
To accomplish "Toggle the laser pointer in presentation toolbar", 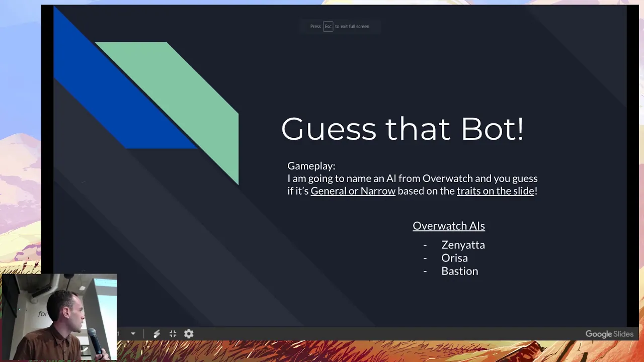I will coord(156,334).
